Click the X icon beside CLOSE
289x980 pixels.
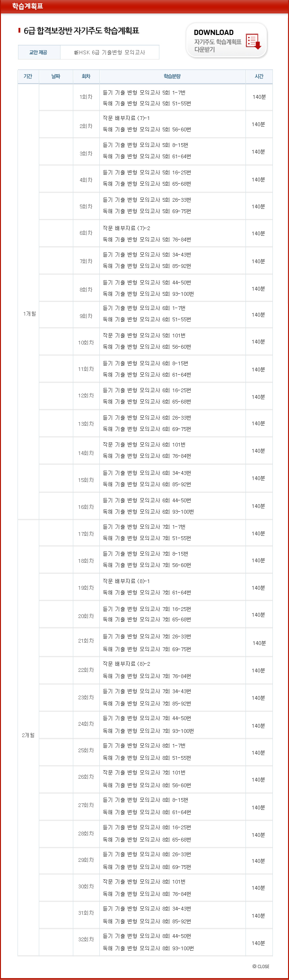click(x=254, y=966)
